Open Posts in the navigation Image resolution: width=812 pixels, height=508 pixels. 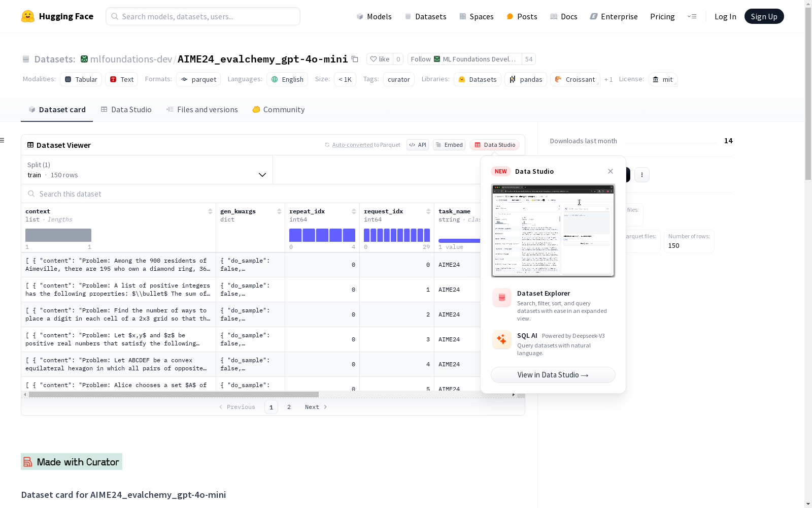click(x=522, y=16)
